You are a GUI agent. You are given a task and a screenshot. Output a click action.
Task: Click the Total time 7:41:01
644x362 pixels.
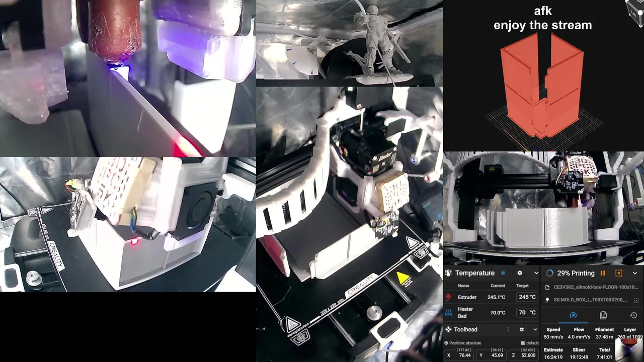click(x=604, y=357)
